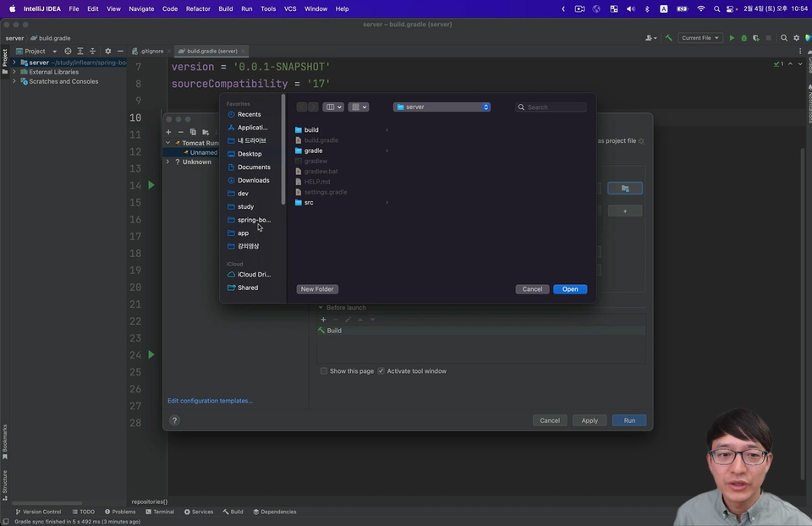Click the blue Open button
Image resolution: width=812 pixels, height=526 pixels.
569,289
